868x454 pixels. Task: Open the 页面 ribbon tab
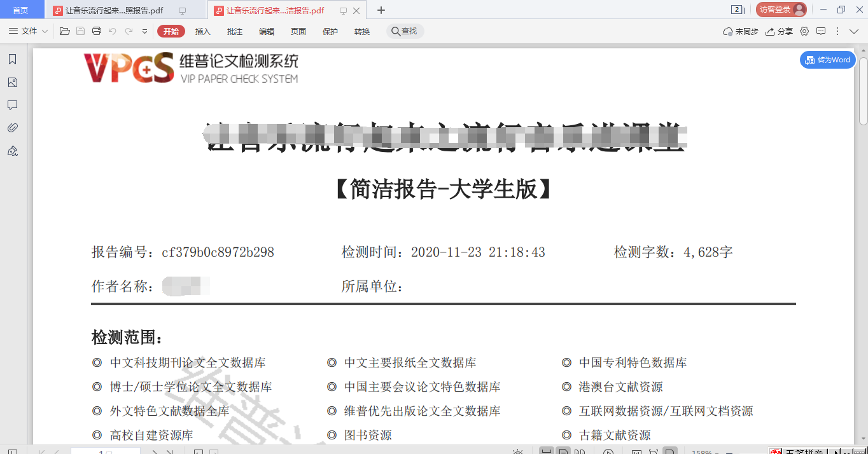click(x=298, y=31)
